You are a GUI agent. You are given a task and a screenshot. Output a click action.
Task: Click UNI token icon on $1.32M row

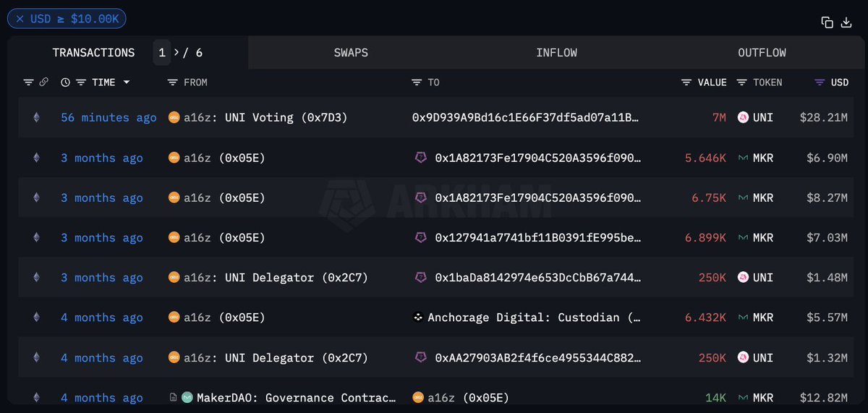(742, 357)
